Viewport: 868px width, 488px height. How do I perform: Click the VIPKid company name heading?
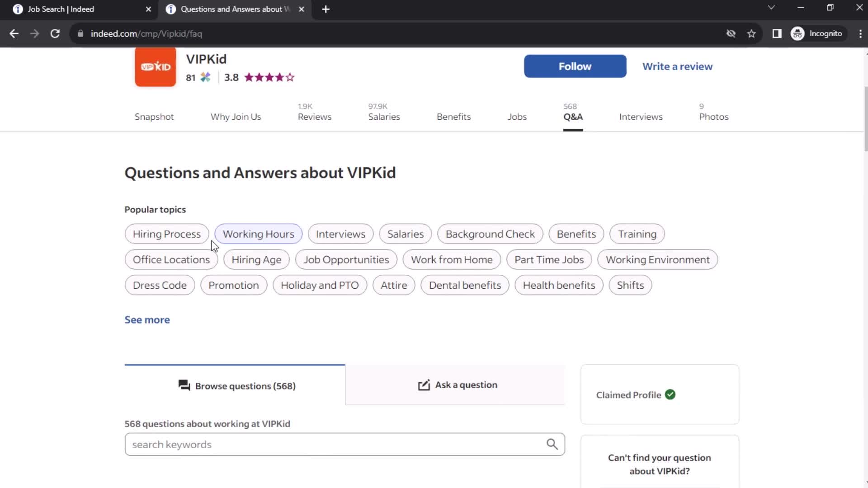pos(206,59)
